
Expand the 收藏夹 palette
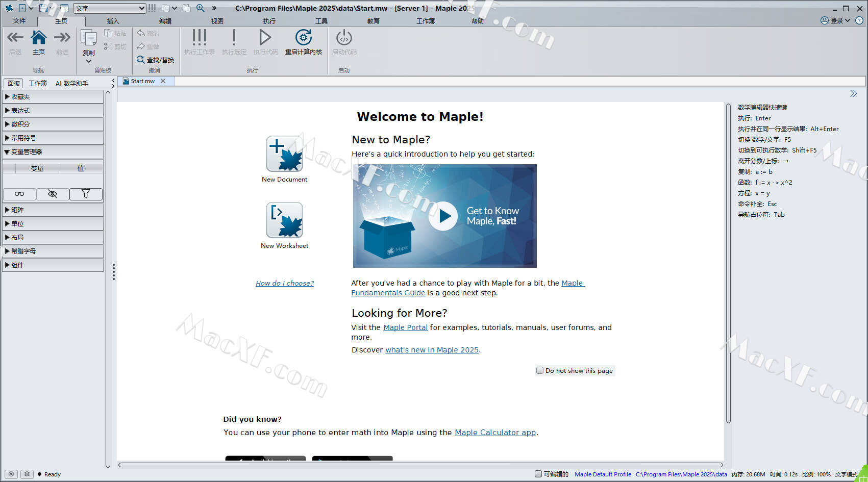pyautogui.click(x=53, y=97)
